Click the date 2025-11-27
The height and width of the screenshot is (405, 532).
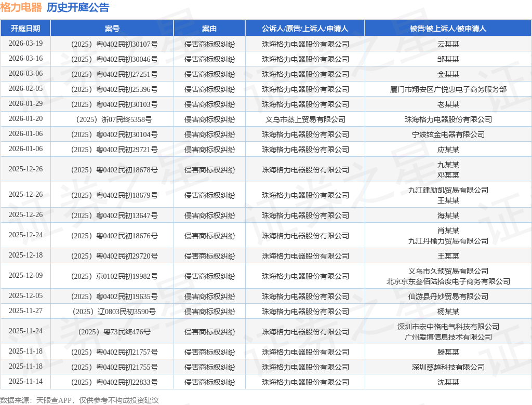(x=26, y=310)
